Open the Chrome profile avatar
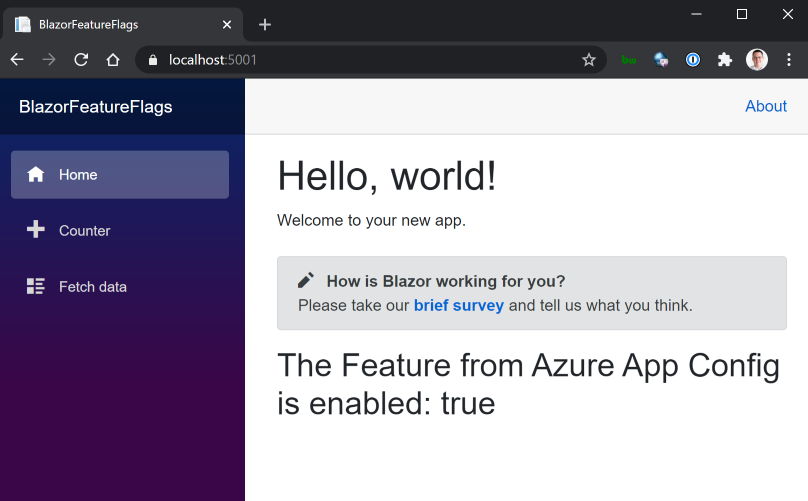 click(756, 60)
